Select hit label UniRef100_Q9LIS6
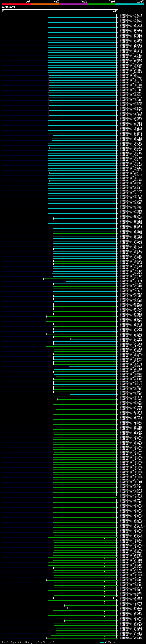 (x=131, y=70)
